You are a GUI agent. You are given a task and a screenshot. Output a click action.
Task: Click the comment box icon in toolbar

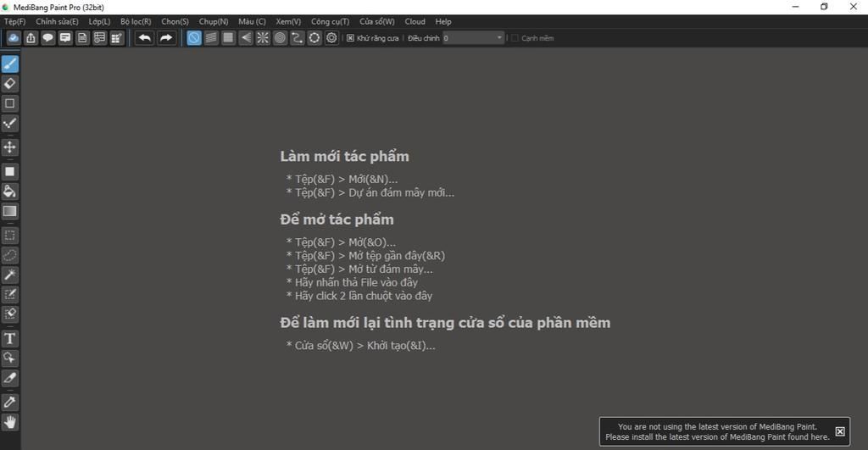(x=64, y=37)
